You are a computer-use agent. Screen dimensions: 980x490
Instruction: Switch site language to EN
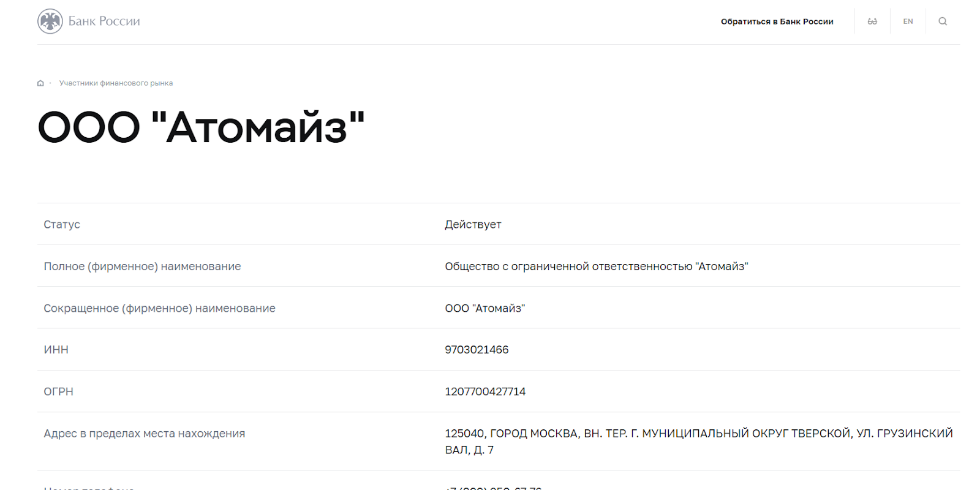908,21
